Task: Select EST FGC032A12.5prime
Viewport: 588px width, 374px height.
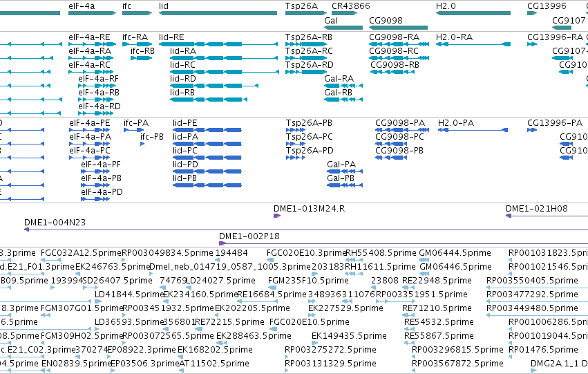Action: (81, 253)
